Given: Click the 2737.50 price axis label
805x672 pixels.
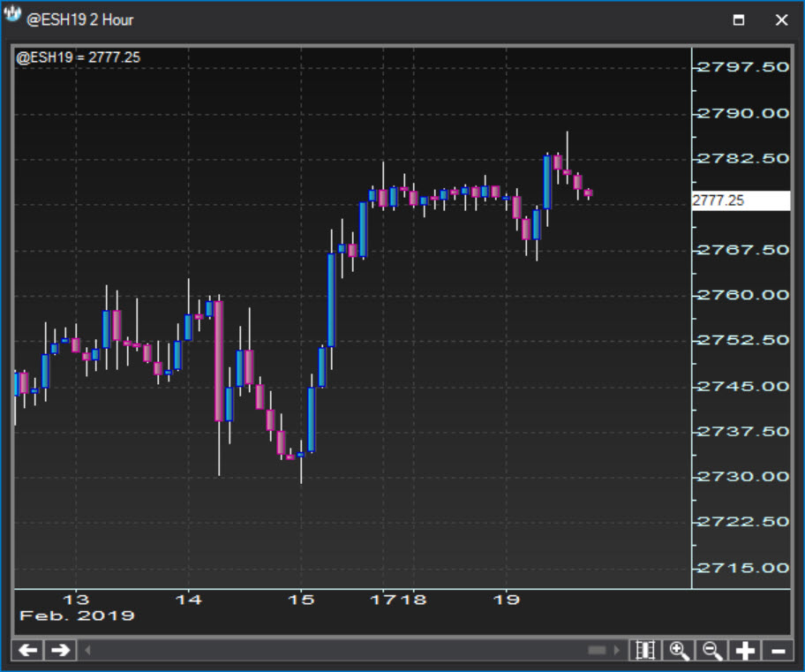Looking at the screenshot, I should 743,432.
